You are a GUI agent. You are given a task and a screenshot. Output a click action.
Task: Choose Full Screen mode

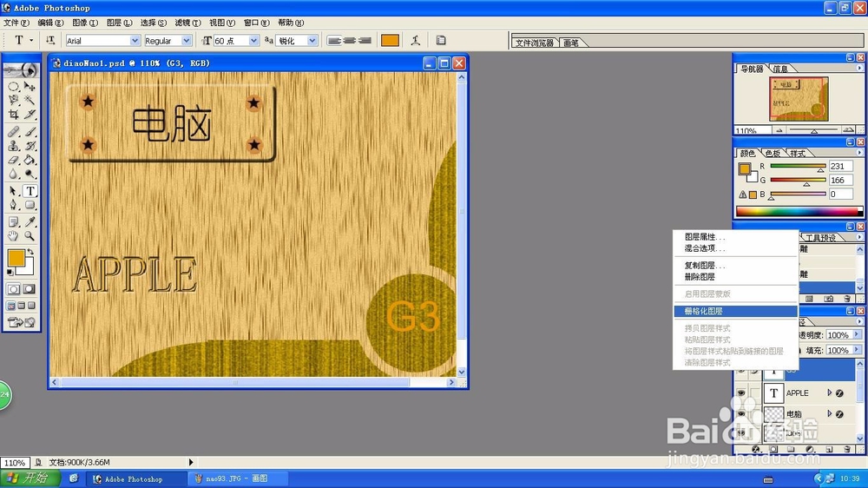pyautogui.click(x=31, y=305)
